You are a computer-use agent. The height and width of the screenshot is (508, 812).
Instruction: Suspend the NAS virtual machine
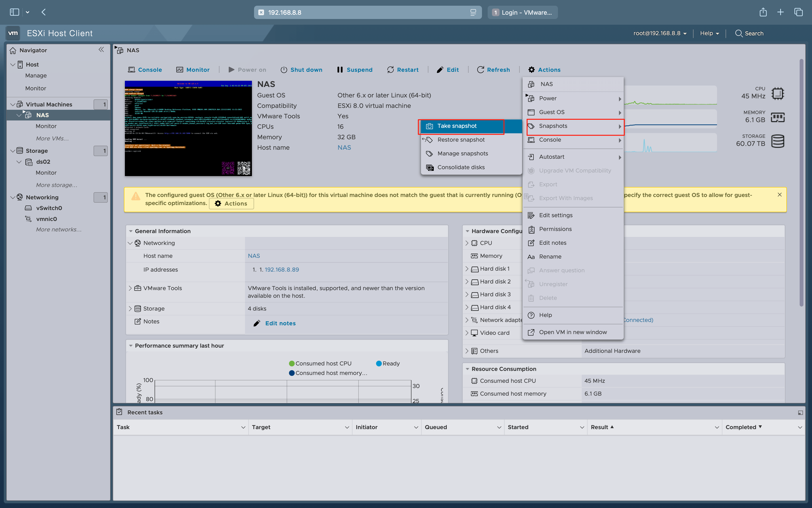354,70
